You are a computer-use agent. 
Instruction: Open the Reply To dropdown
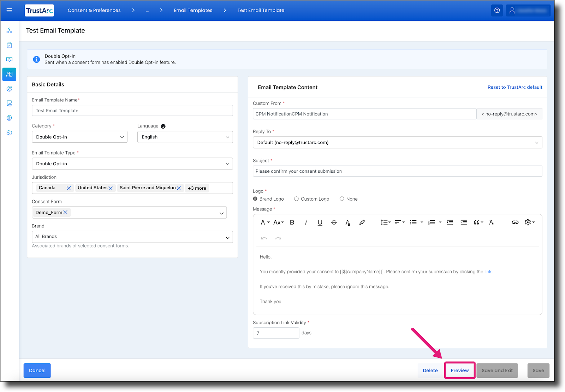click(398, 143)
